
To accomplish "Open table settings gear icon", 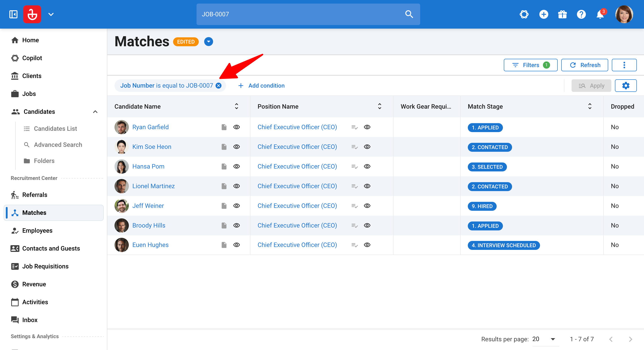I will coord(625,86).
